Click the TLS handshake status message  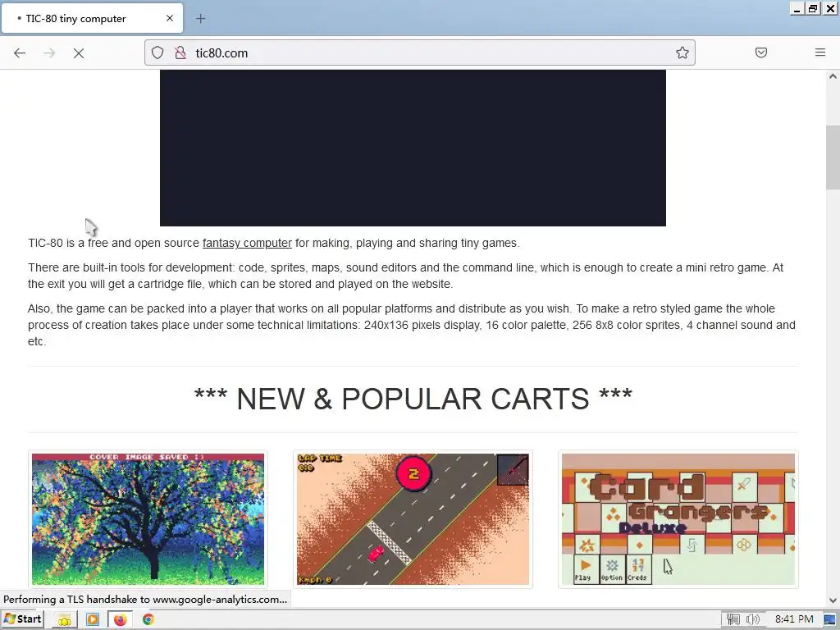point(145,600)
